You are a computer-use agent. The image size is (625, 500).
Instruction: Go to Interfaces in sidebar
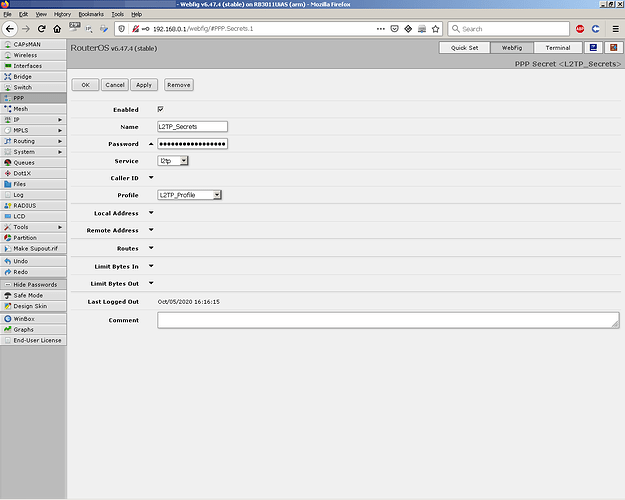[33, 66]
